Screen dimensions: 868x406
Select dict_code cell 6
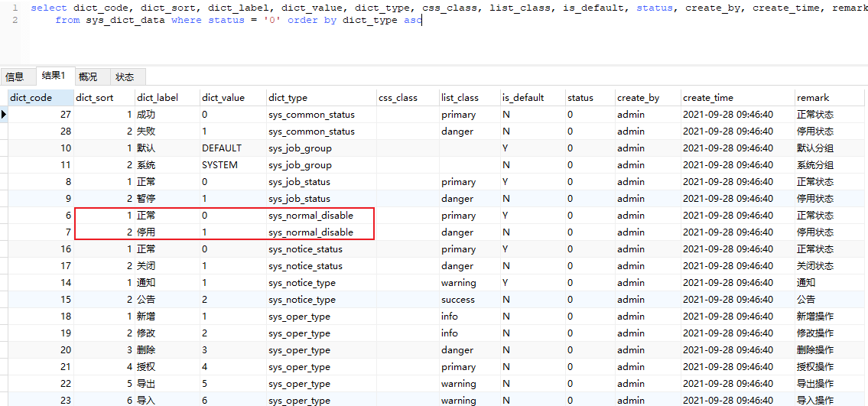(x=41, y=216)
